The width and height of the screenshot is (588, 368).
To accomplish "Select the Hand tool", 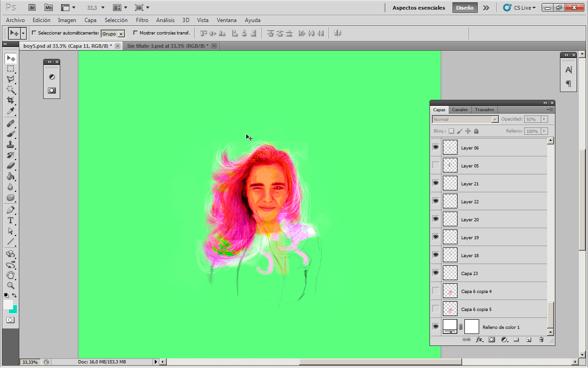I will point(11,275).
